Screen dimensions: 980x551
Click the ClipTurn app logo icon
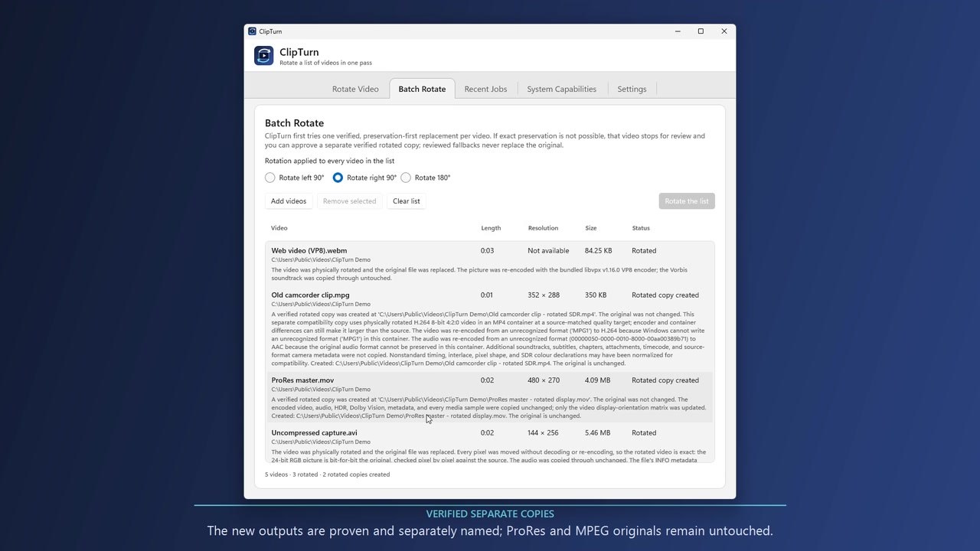263,56
